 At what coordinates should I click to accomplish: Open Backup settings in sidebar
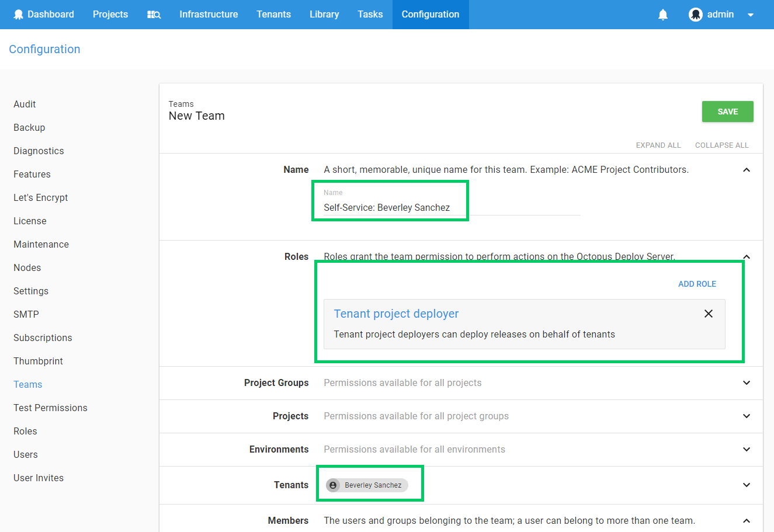(x=29, y=128)
